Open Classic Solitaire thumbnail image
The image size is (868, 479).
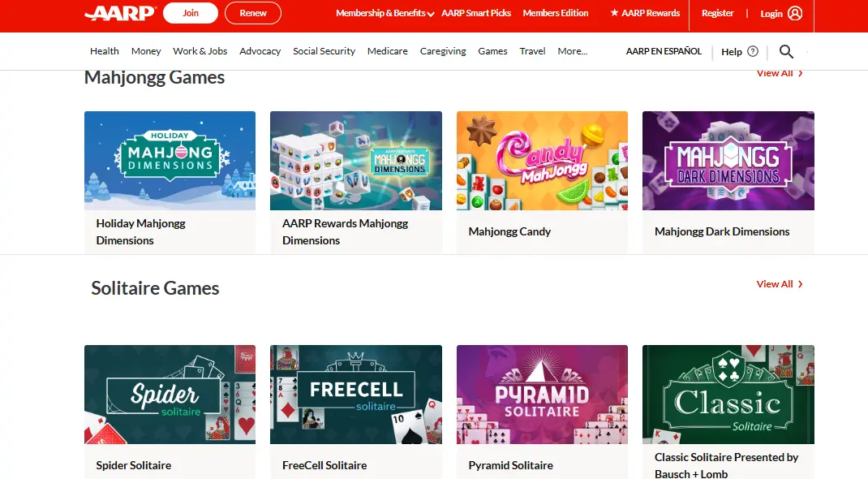(728, 395)
